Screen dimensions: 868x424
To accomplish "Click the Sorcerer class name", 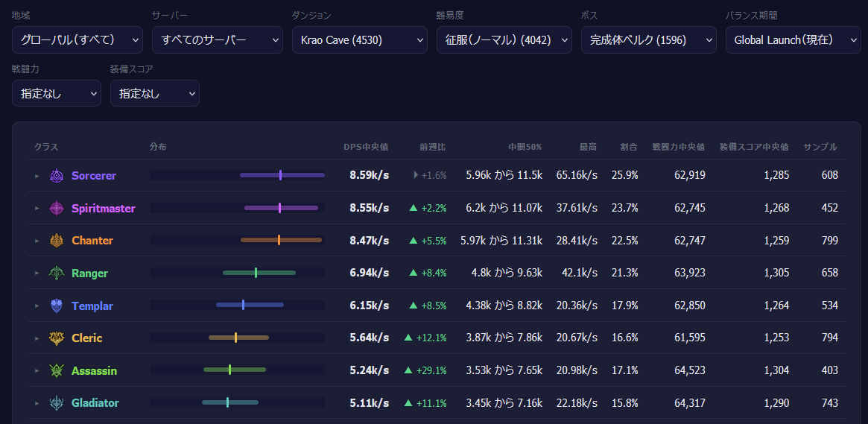I will tap(94, 175).
